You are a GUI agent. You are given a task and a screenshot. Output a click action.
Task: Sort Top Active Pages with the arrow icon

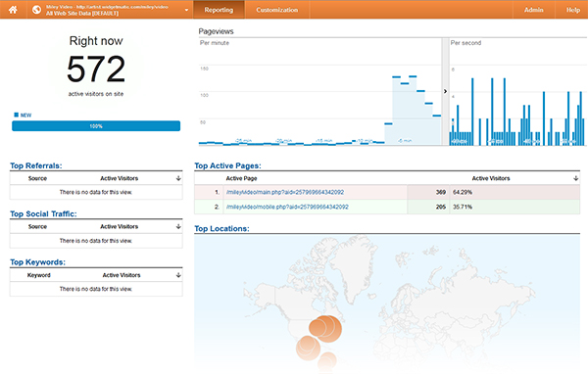[x=575, y=178]
